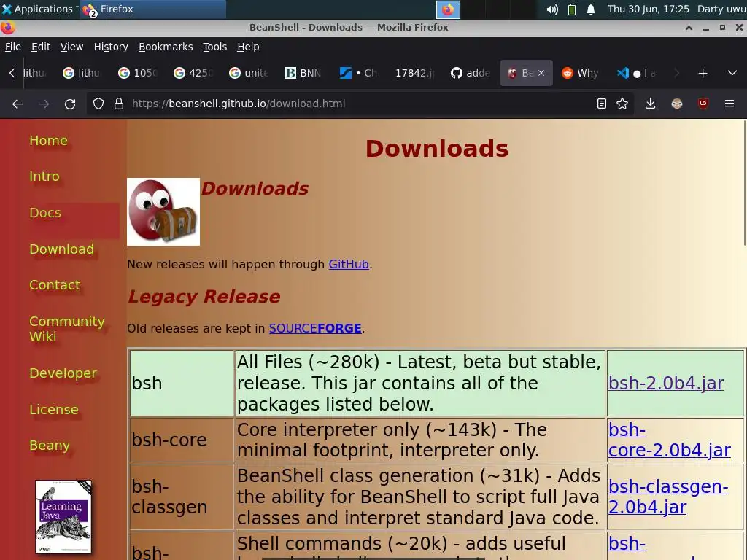Open the License sidebar link
747x560 pixels.
point(54,410)
